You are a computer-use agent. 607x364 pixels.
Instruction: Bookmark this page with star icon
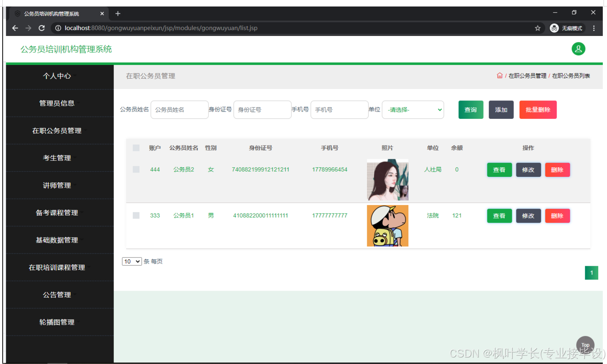[537, 28]
